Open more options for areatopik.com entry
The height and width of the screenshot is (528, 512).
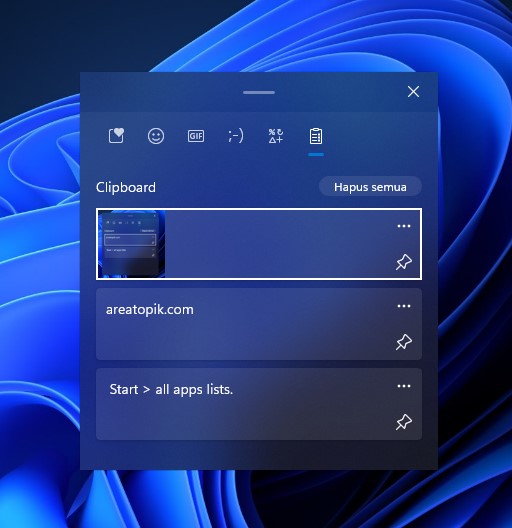[x=404, y=306]
